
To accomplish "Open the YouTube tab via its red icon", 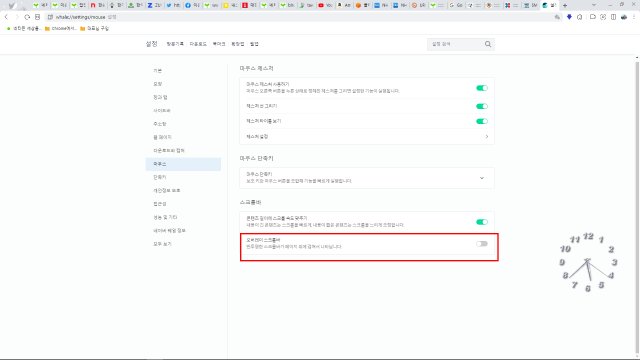I will click(x=321, y=5).
